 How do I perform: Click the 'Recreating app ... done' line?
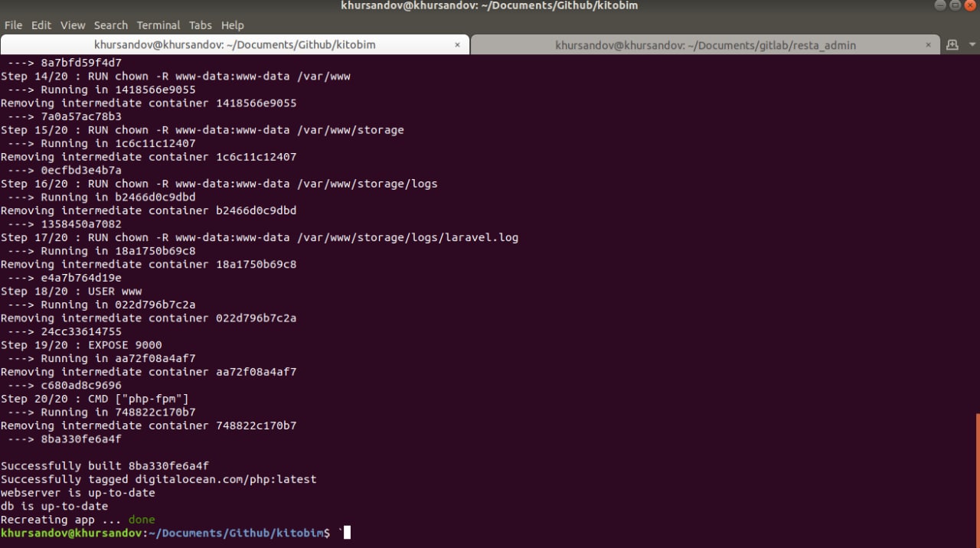tap(77, 520)
